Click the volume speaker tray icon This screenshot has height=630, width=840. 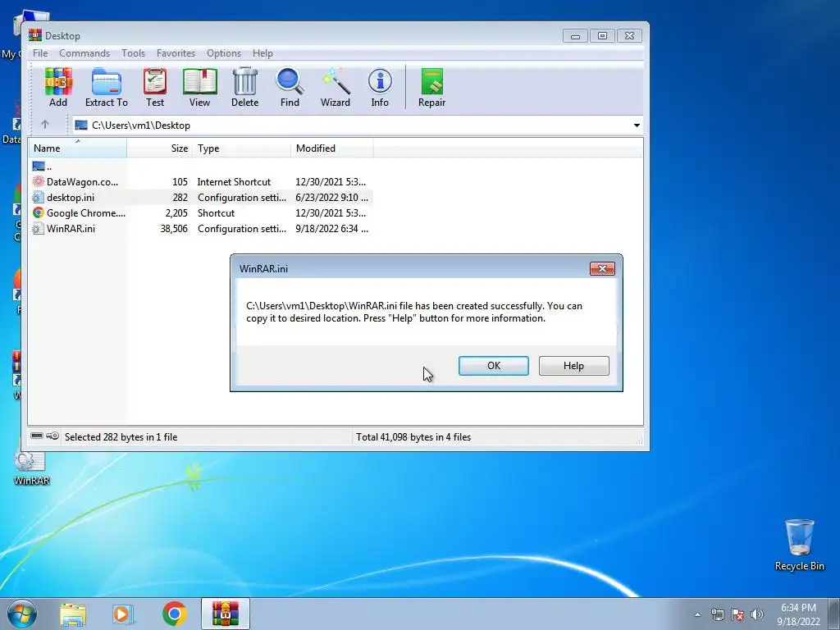(757, 614)
